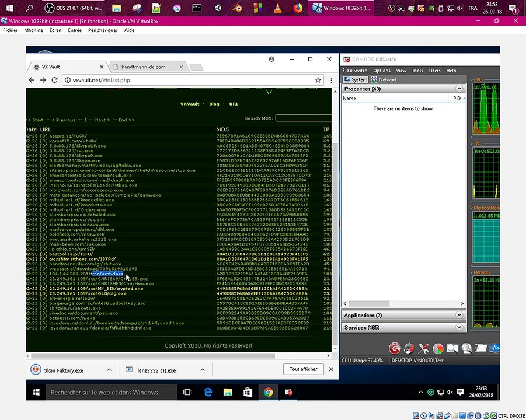
Task: Open the guest action center notification icon
Action: coord(460,392)
